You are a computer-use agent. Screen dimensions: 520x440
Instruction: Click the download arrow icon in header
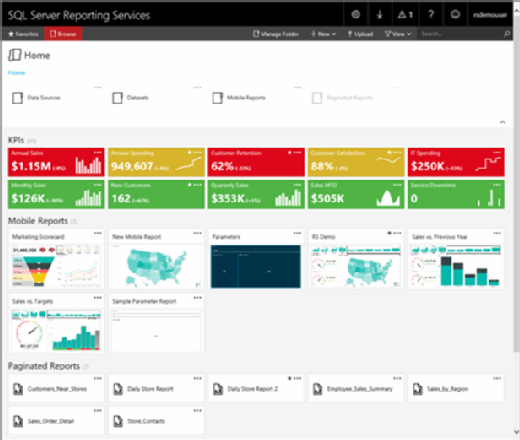(x=379, y=14)
